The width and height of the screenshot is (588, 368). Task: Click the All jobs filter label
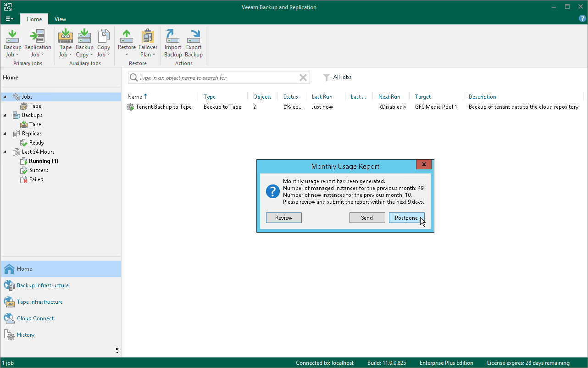pyautogui.click(x=342, y=77)
